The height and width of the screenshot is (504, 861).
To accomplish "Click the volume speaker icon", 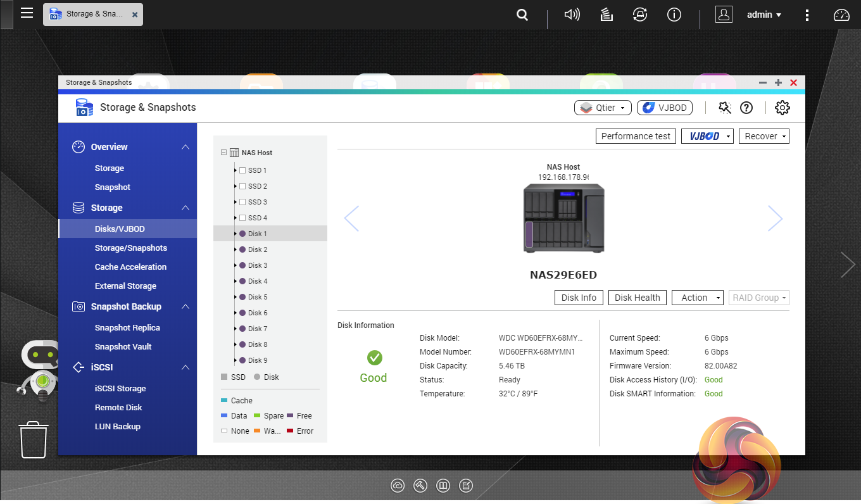I will pyautogui.click(x=572, y=15).
